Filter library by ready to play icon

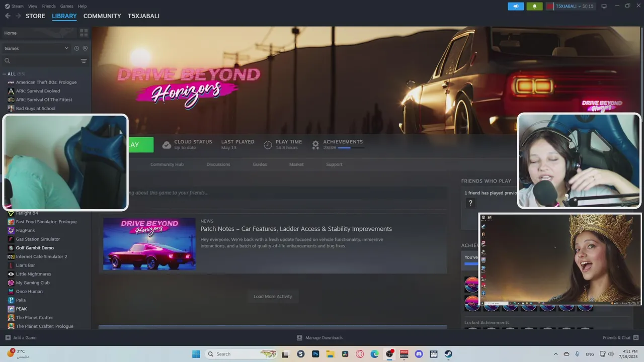85,48
